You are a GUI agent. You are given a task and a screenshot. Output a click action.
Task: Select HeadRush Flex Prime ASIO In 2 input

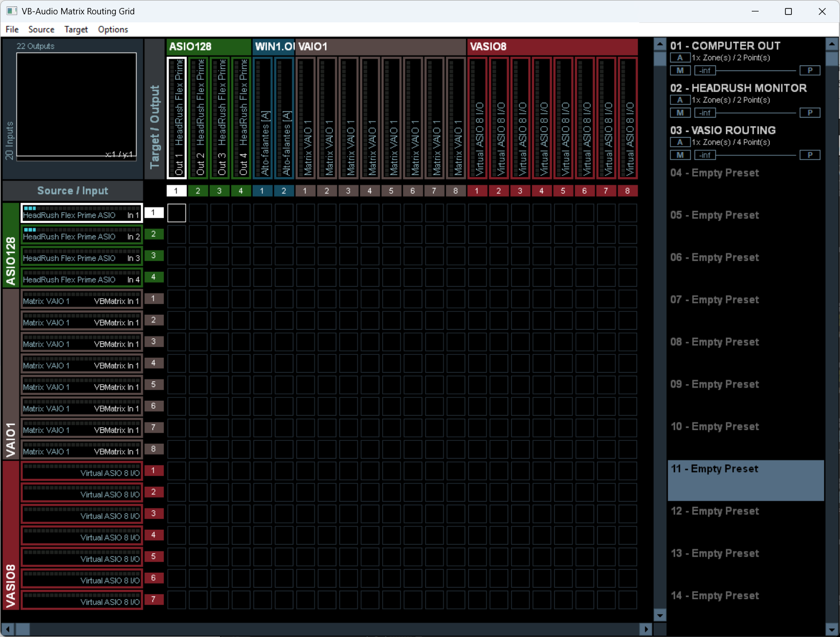pos(81,235)
